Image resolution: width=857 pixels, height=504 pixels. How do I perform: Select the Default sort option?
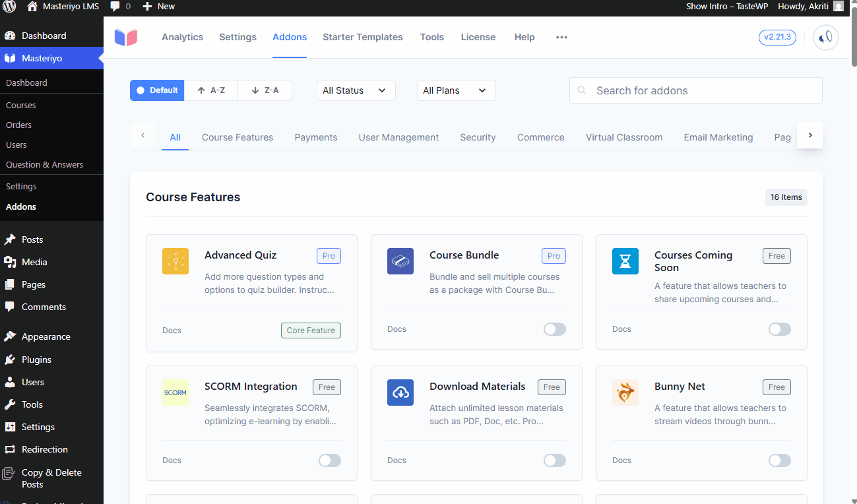pyautogui.click(x=157, y=90)
